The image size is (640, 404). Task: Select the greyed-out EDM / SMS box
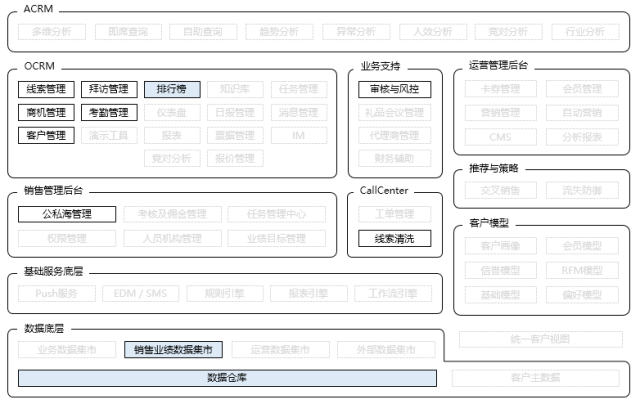point(139,294)
